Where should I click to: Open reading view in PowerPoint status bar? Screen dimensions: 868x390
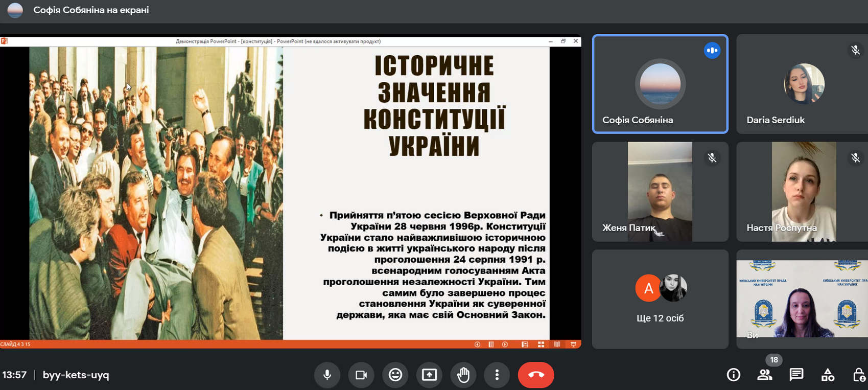click(557, 345)
